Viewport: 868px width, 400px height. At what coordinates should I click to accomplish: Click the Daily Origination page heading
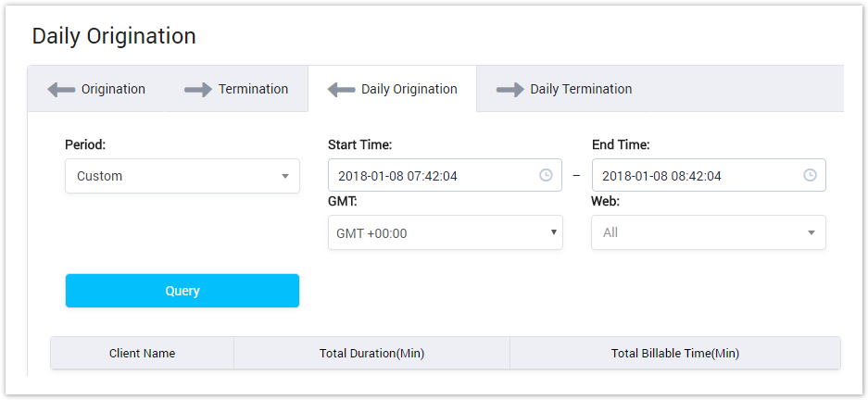pyautogui.click(x=114, y=36)
